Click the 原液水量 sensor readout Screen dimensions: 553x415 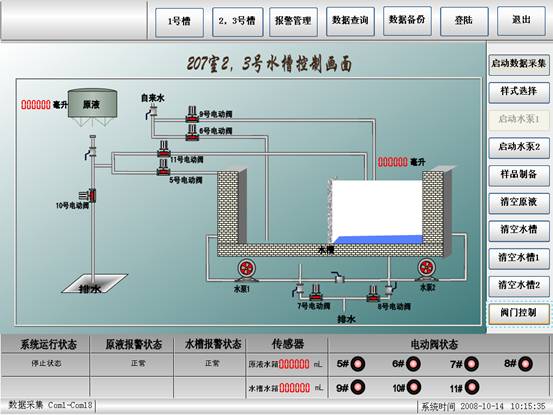[x=285, y=364]
